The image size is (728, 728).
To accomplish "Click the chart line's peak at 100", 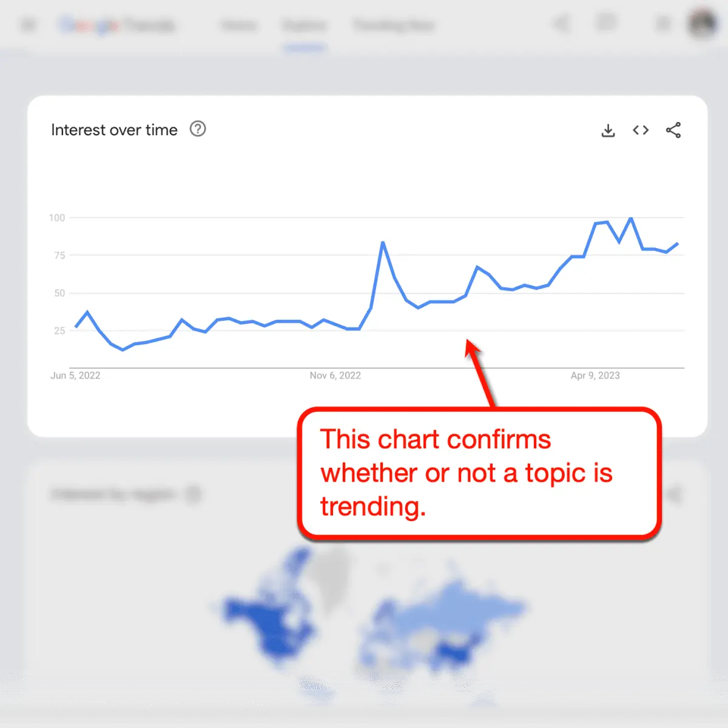I will point(631,218).
